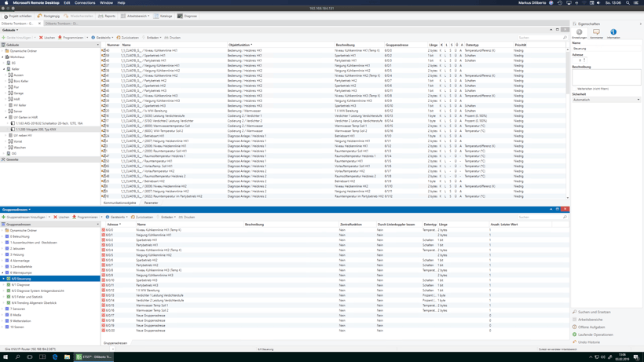Click Programmieren in the Gebäude toolbar
The height and width of the screenshot is (362, 644).
pos(72,38)
